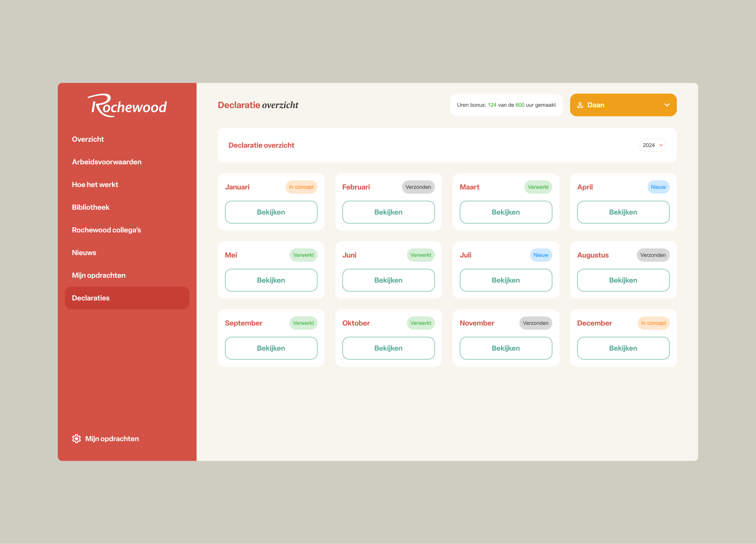Open Arbeidsvoorwaarden
Viewport: 756px width, 544px height.
click(107, 162)
